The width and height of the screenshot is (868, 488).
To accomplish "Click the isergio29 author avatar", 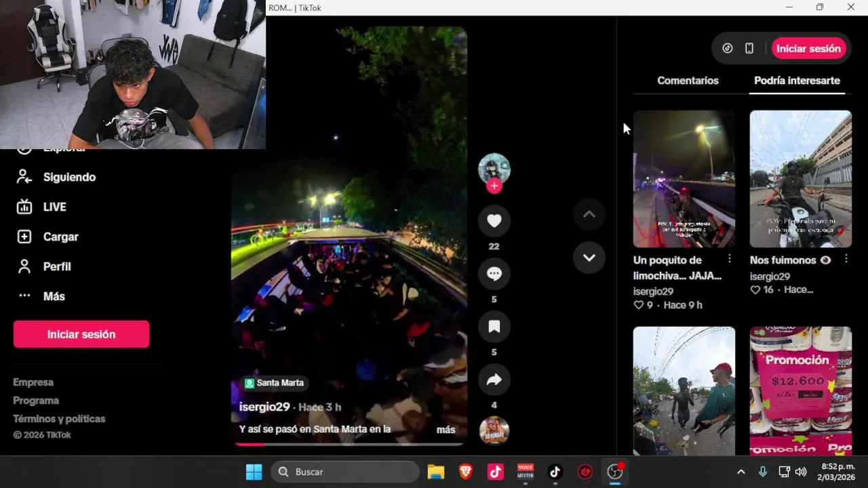I will [494, 169].
